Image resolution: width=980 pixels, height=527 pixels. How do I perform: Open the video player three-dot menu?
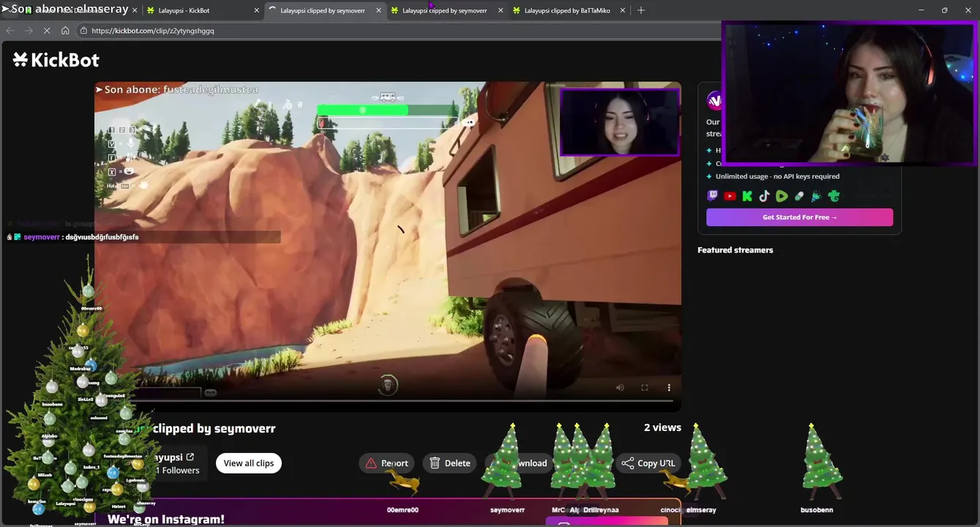tap(669, 388)
